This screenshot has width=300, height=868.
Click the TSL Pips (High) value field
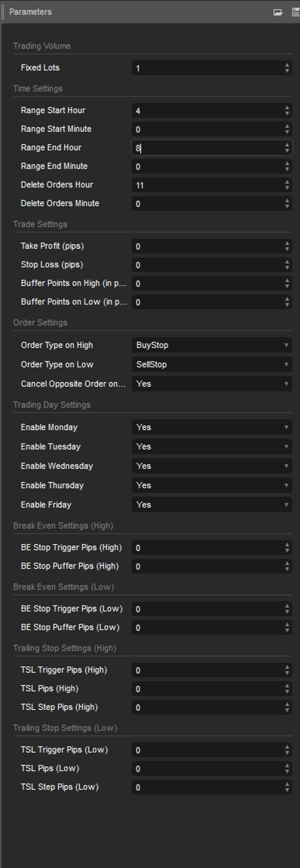(207, 689)
